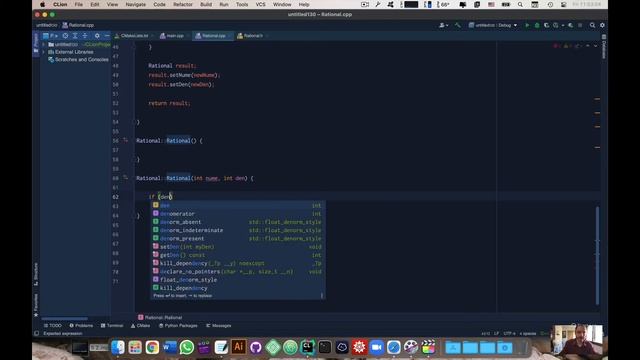Open the Refactor menu
The height and width of the screenshot is (360, 640).
point(182,4)
